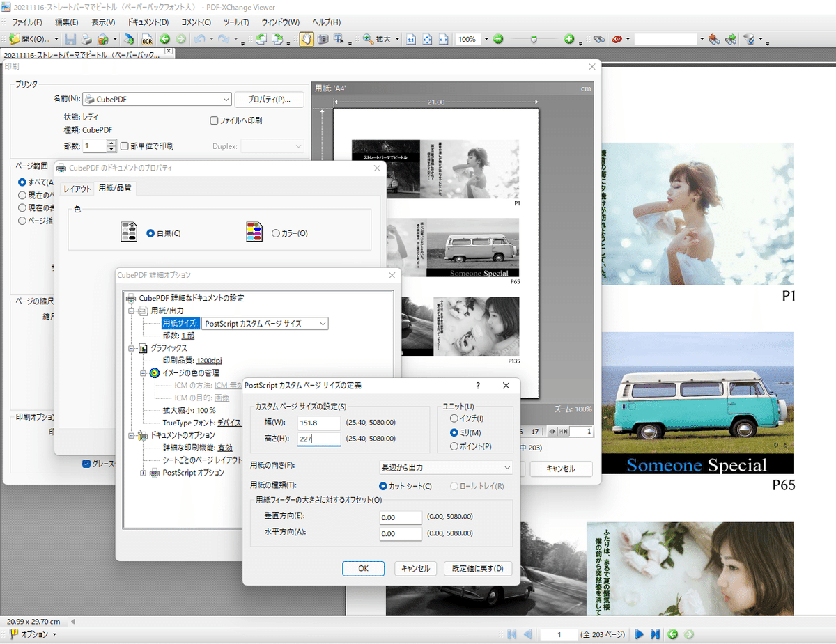Select ミリ(M) unit radio button
Screen dimensions: 836x644
click(454, 432)
